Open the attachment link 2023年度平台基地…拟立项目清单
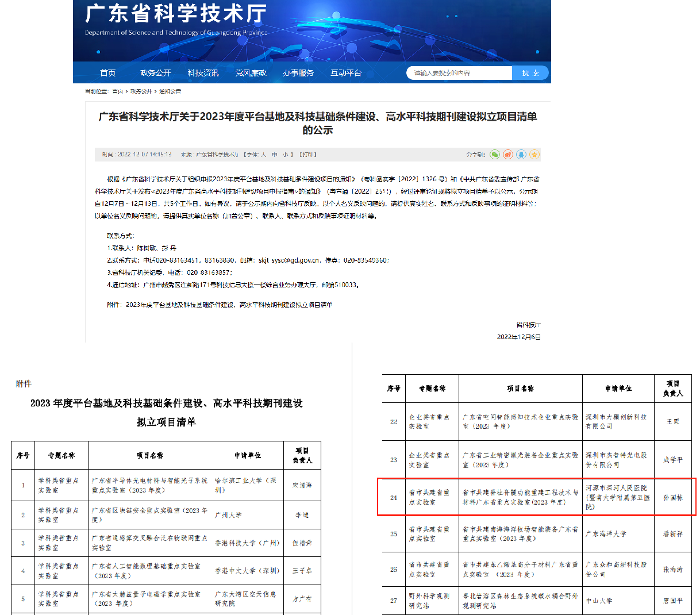The image size is (700, 615). (x=229, y=305)
